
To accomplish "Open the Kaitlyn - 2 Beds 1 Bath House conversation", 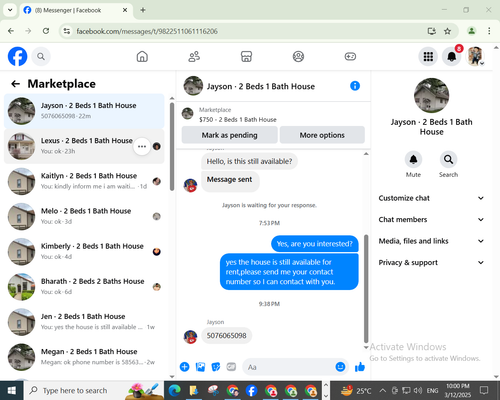I will (x=84, y=181).
